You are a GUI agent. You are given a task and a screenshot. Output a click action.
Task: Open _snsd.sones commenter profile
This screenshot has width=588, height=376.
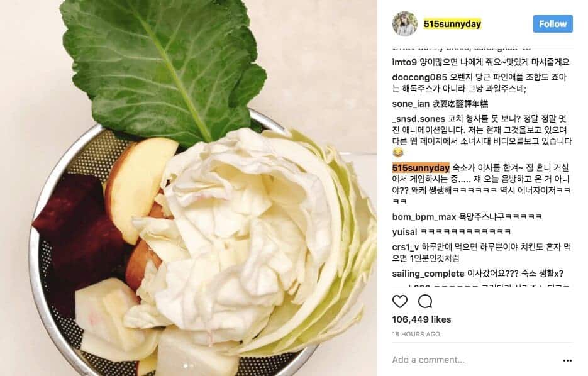tap(418, 119)
